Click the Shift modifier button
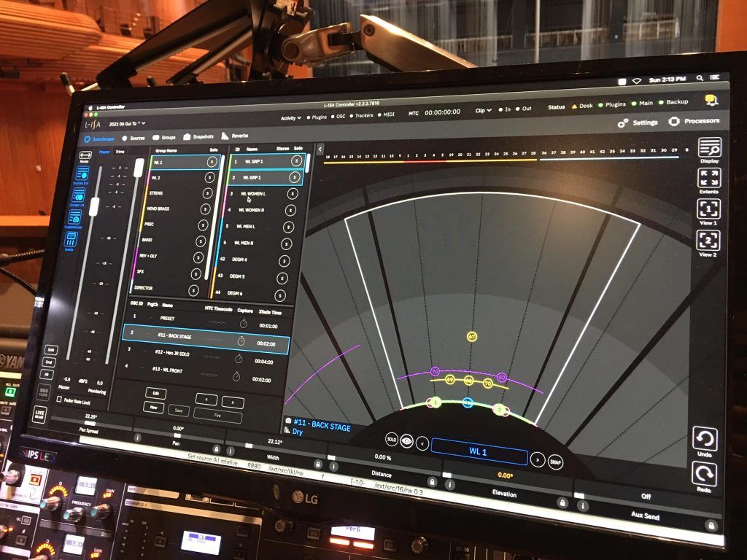 coord(50,350)
